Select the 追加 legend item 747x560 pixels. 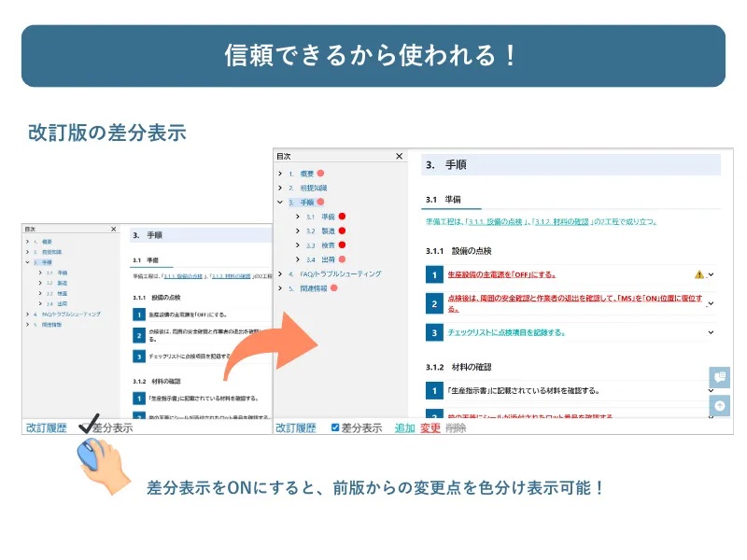click(x=407, y=427)
